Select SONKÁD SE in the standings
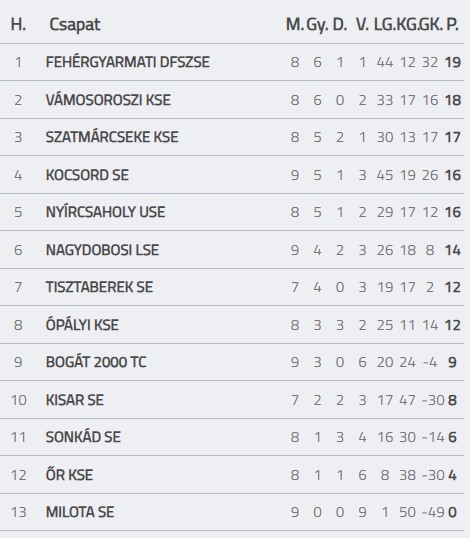This screenshot has height=538, width=470. 83,437
